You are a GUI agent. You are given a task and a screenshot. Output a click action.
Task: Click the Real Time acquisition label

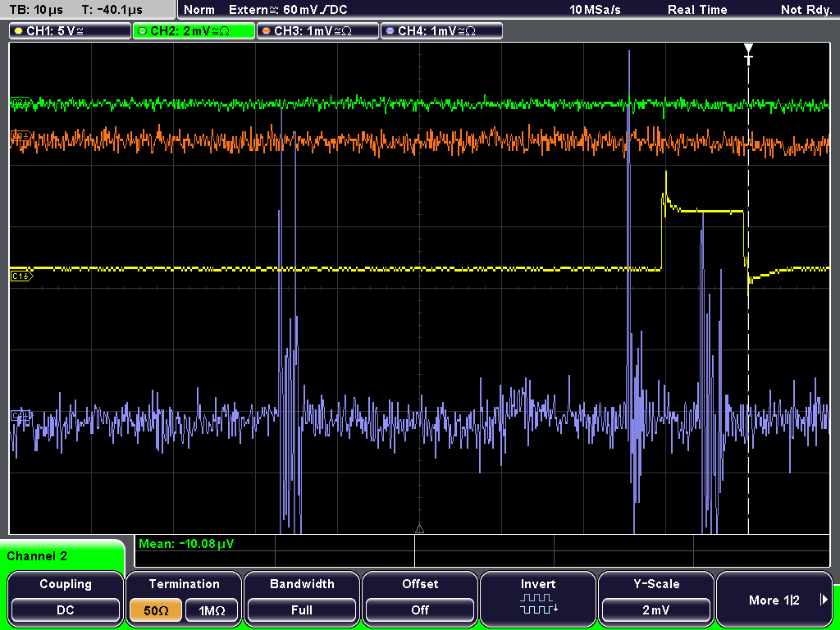click(x=697, y=10)
